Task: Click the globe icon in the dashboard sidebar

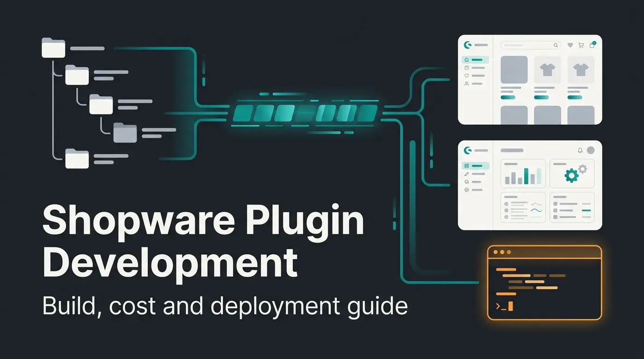Action: click(467, 182)
